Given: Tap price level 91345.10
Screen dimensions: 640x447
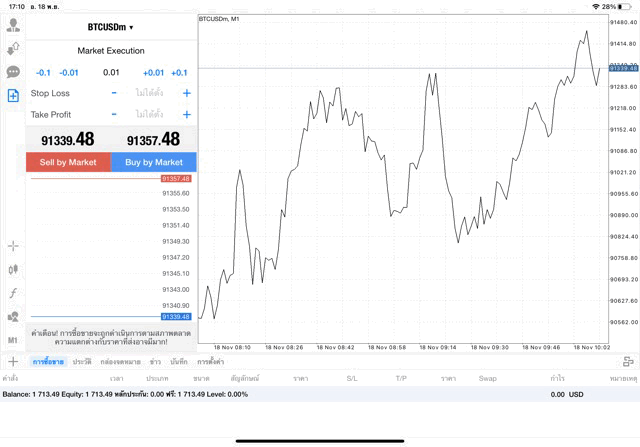Looking at the screenshot, I should (x=176, y=273).
